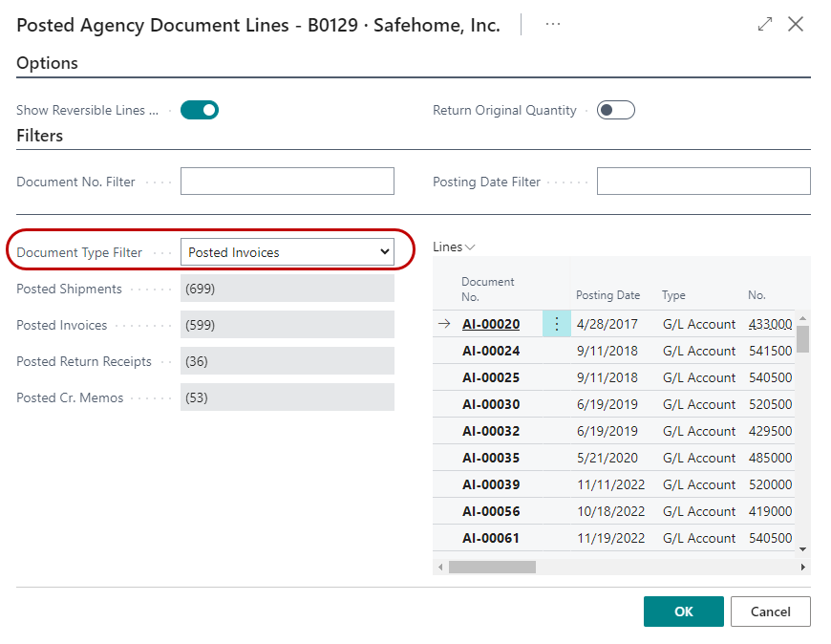This screenshot has height=644, width=831.
Task: Click the Document No. column header
Action: [x=488, y=289]
